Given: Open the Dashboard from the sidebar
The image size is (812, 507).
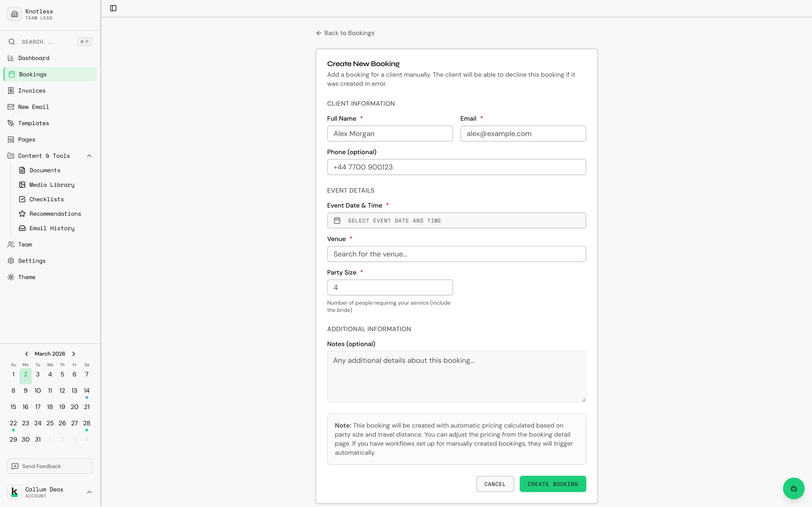Looking at the screenshot, I should pyautogui.click(x=34, y=58).
